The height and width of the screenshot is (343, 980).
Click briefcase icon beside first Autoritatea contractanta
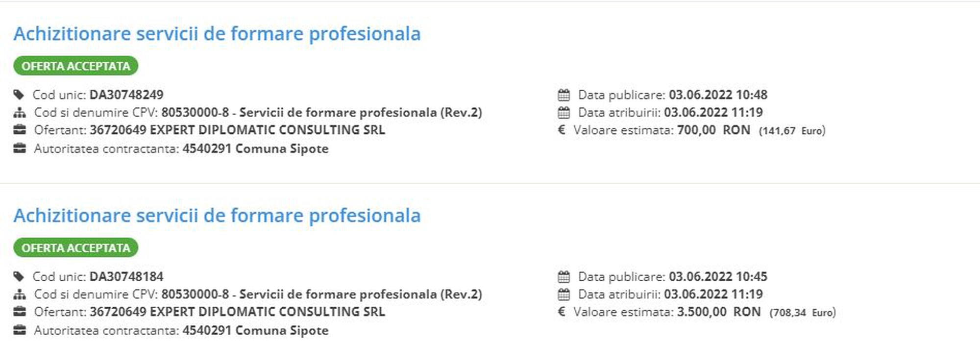(x=20, y=148)
